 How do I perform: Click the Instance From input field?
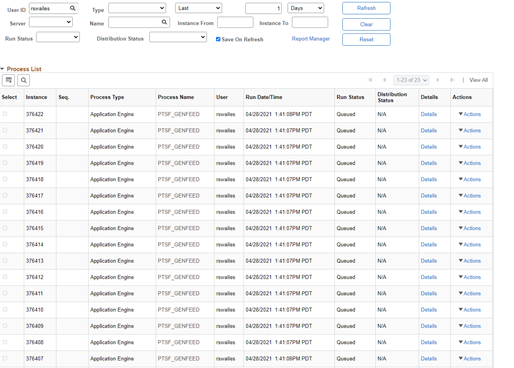[235, 23]
